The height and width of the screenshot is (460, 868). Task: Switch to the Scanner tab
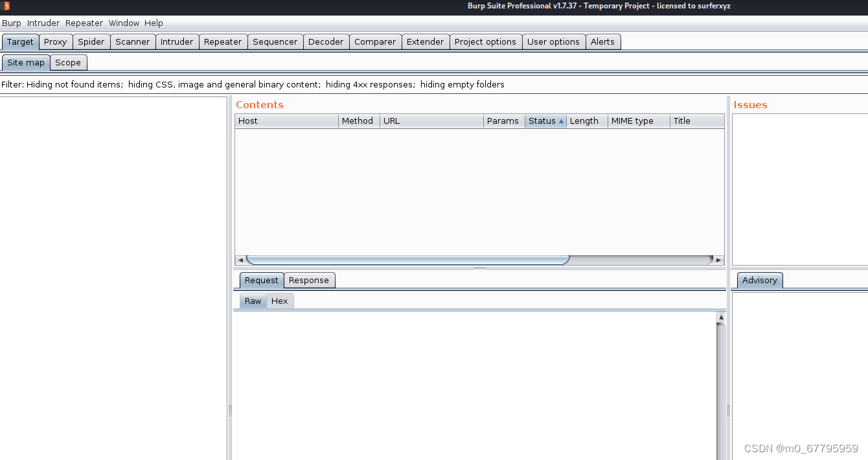133,41
